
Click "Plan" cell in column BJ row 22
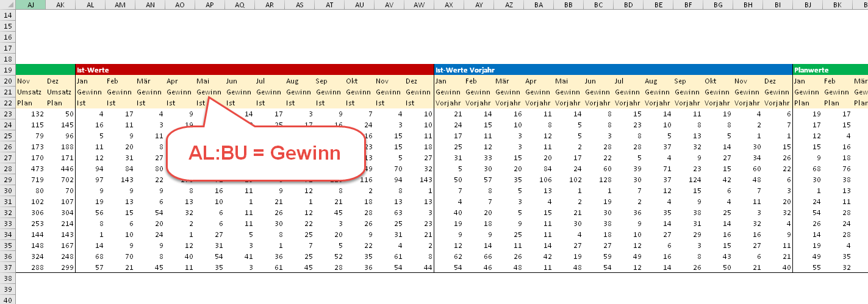click(807, 103)
